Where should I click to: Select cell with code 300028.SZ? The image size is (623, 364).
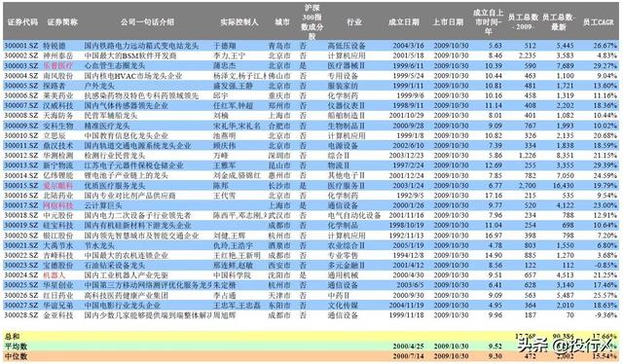point(21,315)
